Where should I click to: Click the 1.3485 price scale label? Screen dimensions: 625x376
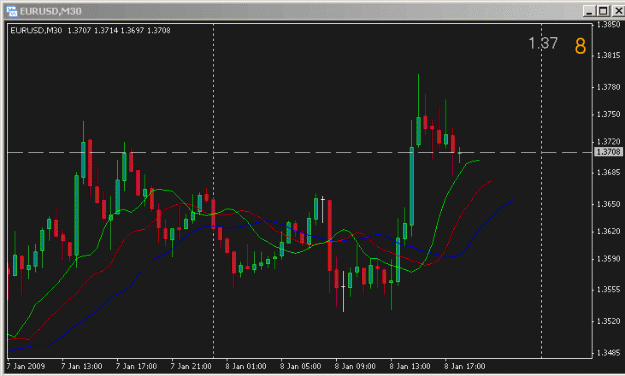[x=608, y=353]
